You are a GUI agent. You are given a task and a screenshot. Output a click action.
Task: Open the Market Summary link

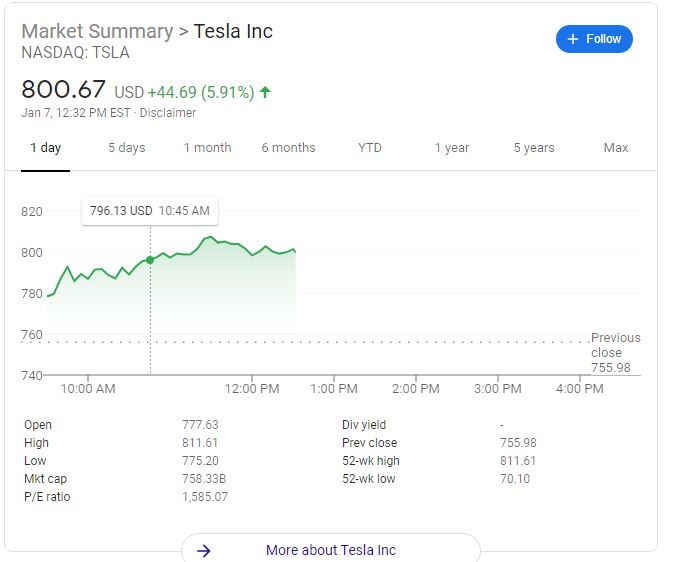(x=97, y=31)
